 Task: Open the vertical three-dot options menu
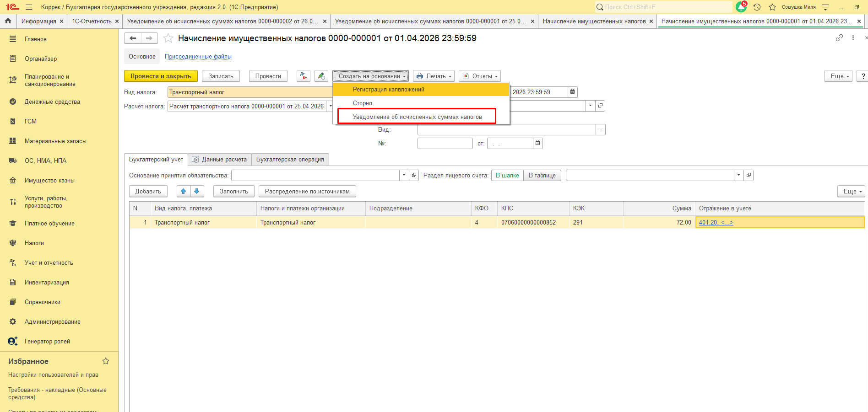[x=853, y=38]
